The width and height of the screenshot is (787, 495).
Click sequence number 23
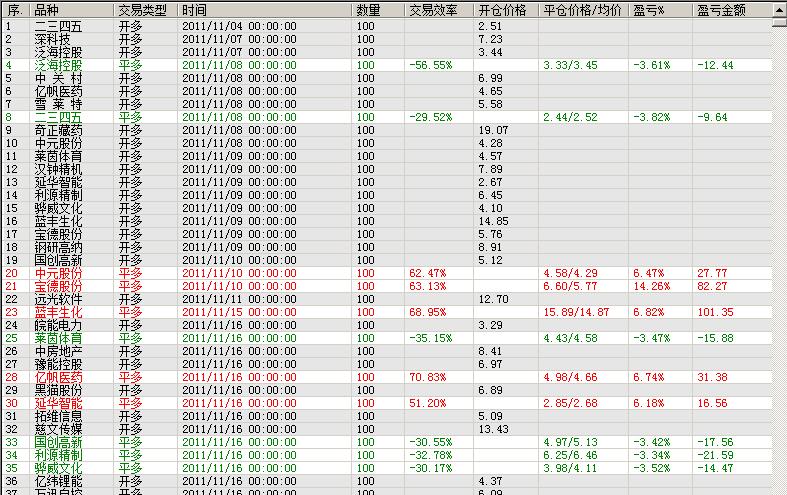coord(12,312)
